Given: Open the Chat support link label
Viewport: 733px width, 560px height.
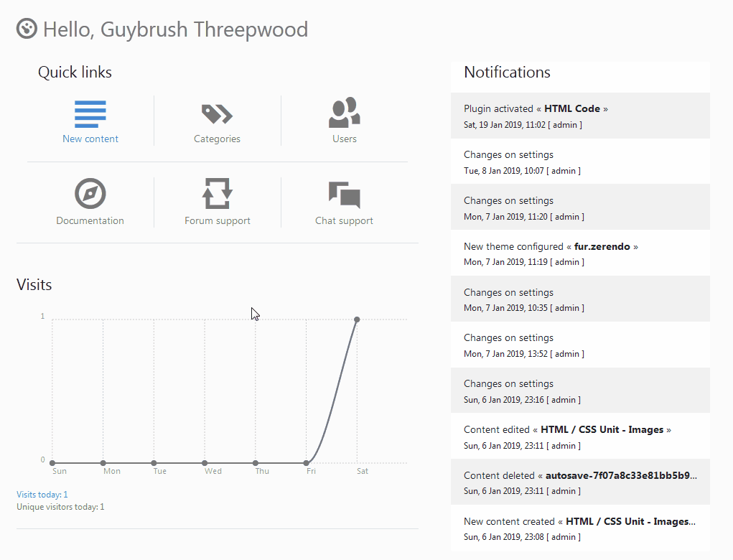Looking at the screenshot, I should tap(344, 220).
